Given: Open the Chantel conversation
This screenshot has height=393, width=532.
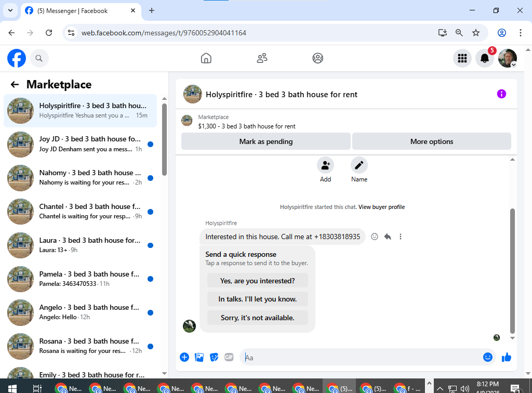Looking at the screenshot, I should 80,212.
